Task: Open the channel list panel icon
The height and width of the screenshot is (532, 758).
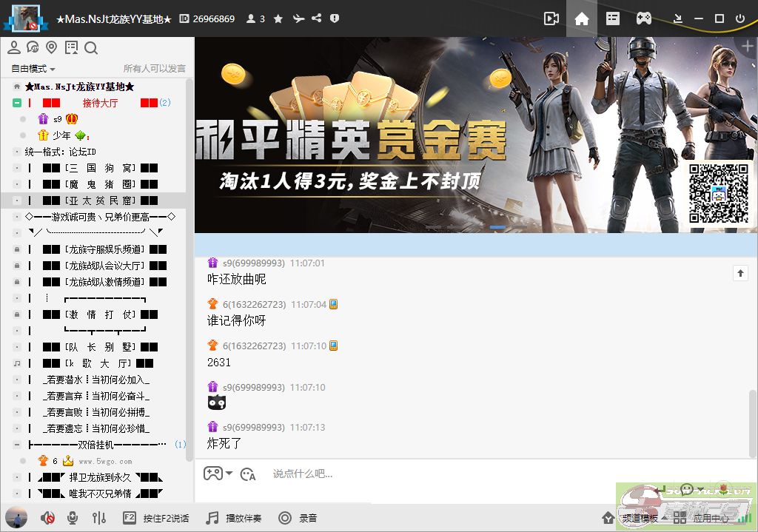Action: 612,18
